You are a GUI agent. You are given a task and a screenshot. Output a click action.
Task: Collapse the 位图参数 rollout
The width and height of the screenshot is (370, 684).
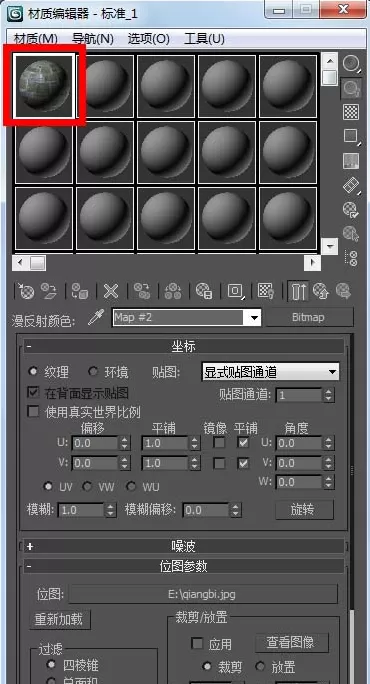[x=184, y=566]
